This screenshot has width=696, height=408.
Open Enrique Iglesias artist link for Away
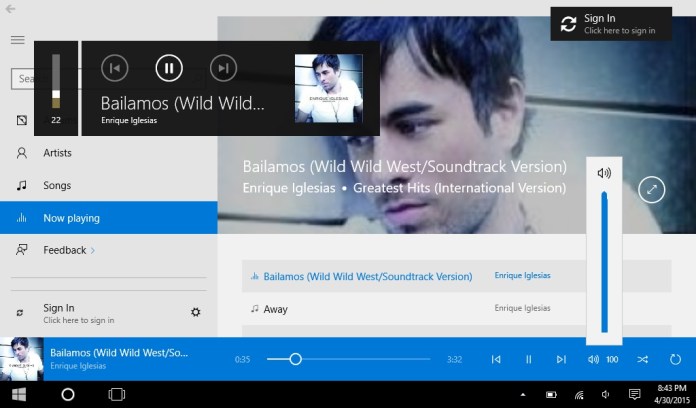pyautogui.click(x=522, y=308)
